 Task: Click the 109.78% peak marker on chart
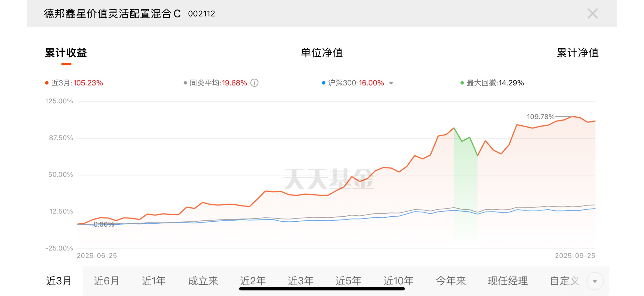572,117
